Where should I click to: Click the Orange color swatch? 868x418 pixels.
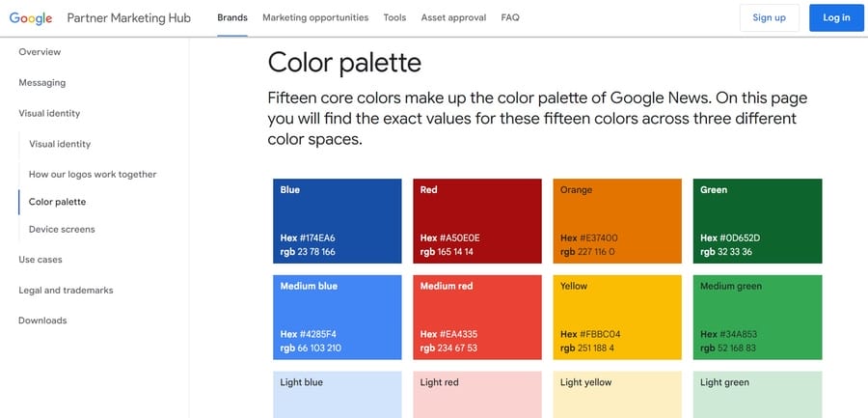[x=617, y=221]
